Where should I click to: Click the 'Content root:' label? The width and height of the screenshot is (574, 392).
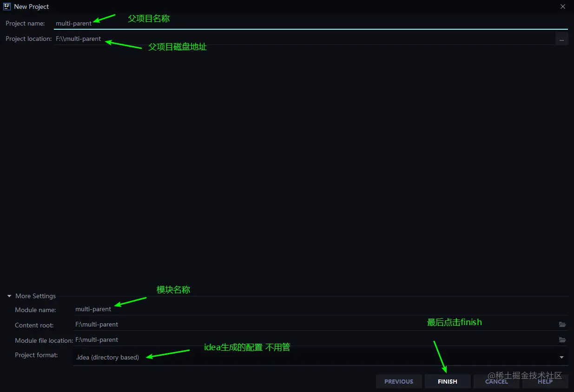tap(34, 325)
